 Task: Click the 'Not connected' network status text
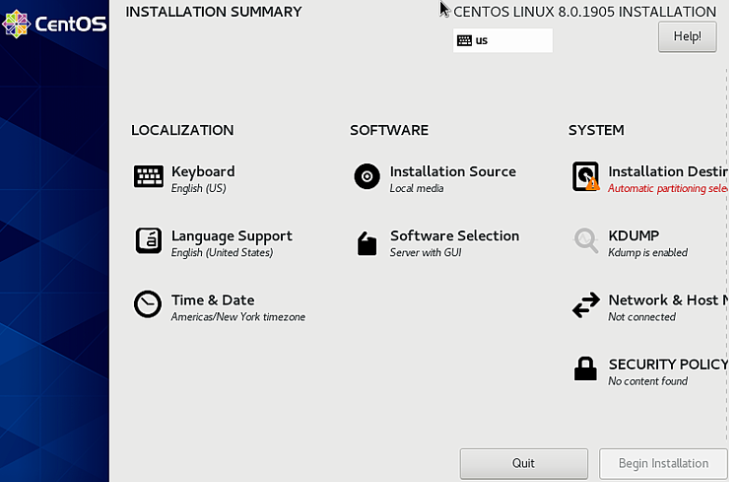click(642, 317)
